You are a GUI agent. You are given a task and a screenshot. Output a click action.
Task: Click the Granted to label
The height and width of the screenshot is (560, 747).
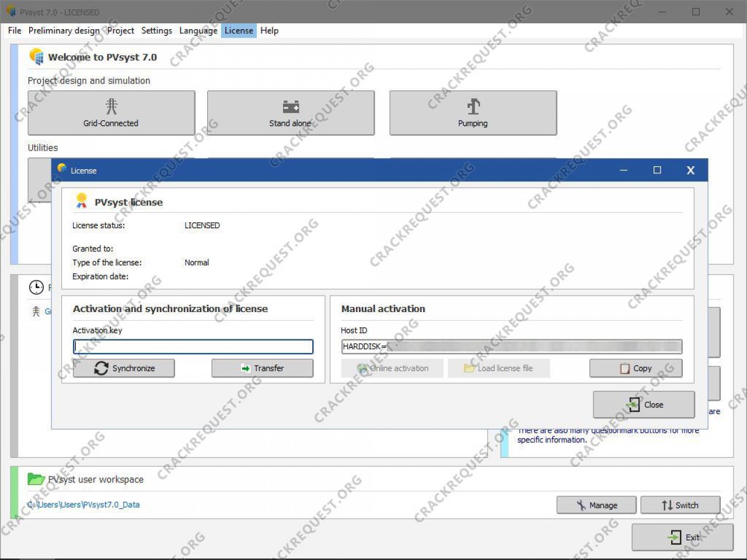point(93,249)
